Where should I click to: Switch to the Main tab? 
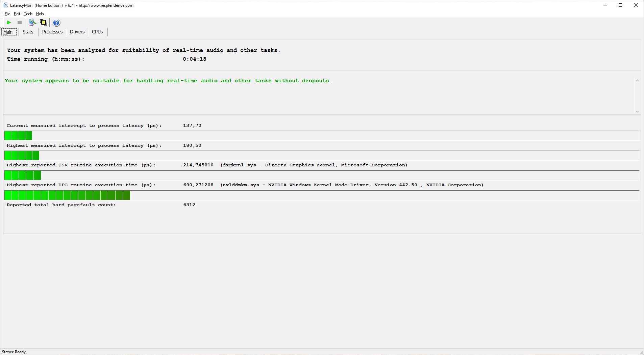tap(9, 32)
